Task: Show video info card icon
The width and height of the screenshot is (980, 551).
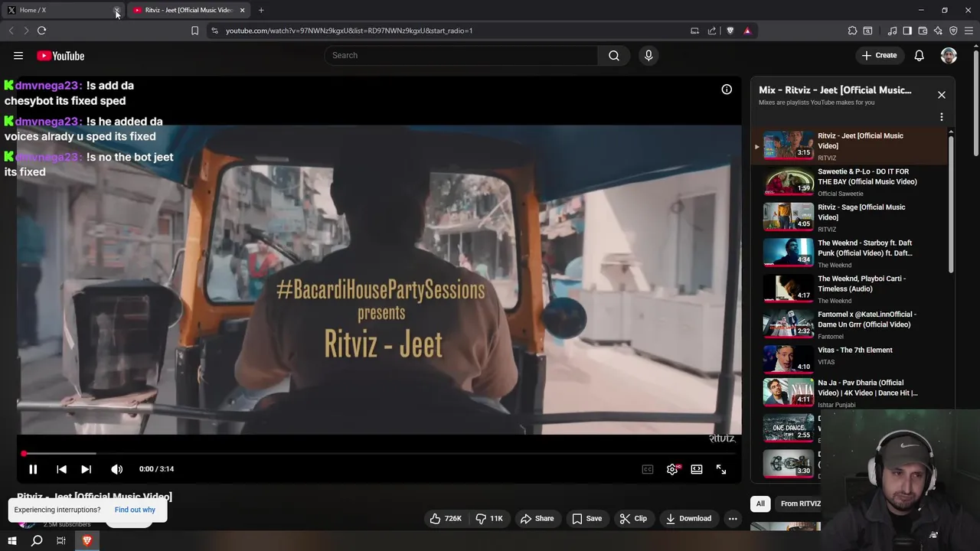Action: (727, 90)
